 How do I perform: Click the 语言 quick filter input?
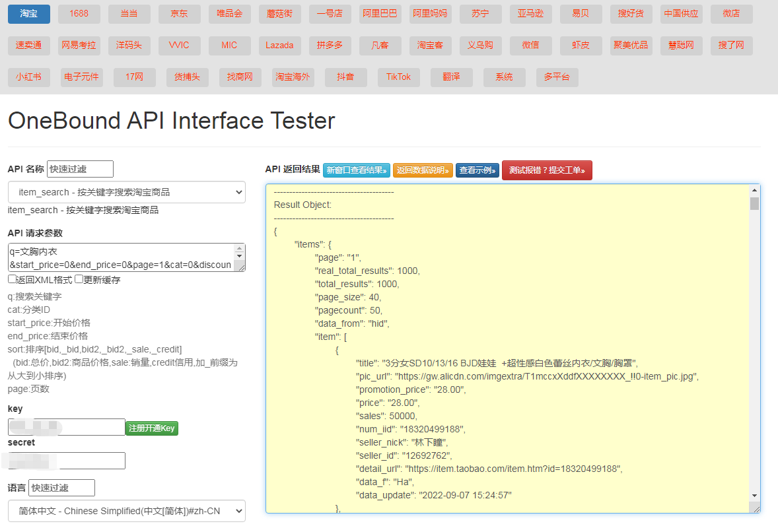coord(61,488)
